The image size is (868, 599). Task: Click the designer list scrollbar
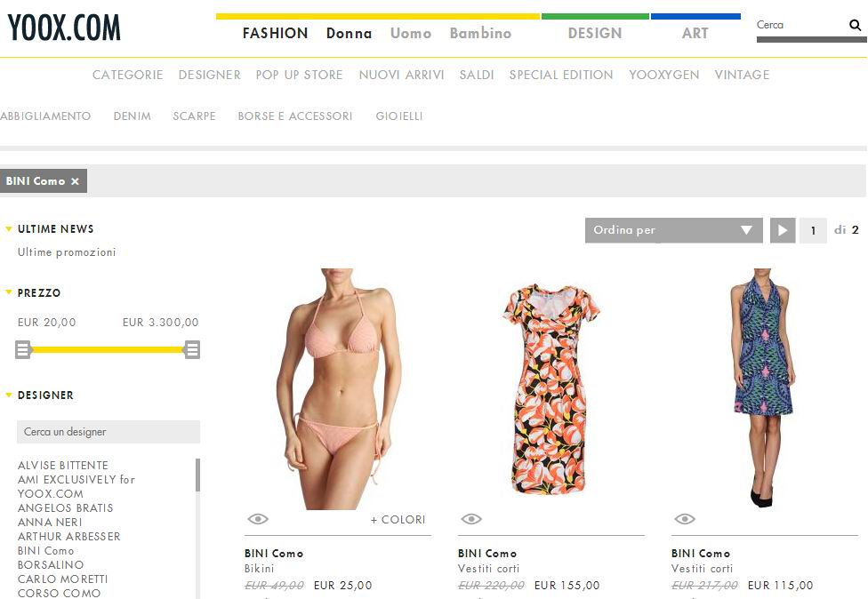tap(197, 475)
